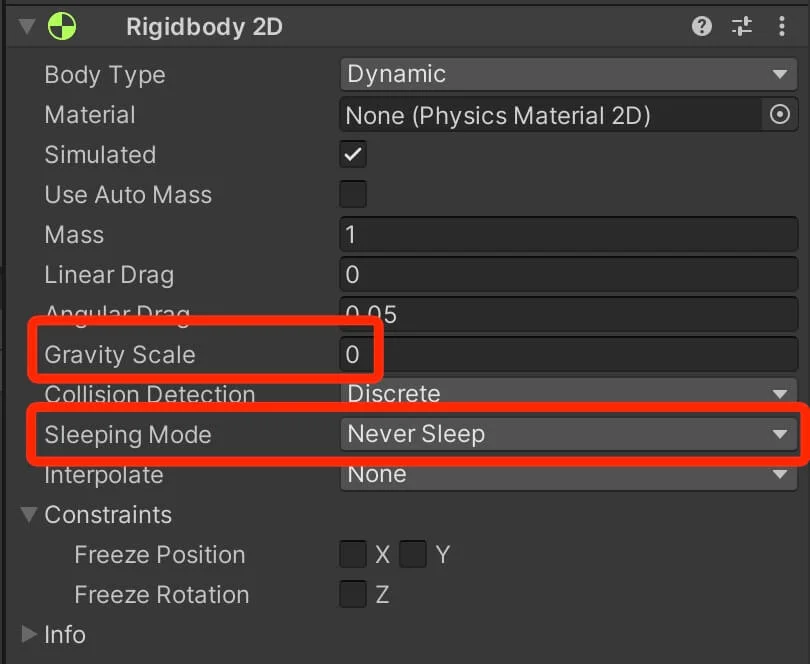Check Freeze Position X box
The width and height of the screenshot is (810, 664).
(353, 554)
